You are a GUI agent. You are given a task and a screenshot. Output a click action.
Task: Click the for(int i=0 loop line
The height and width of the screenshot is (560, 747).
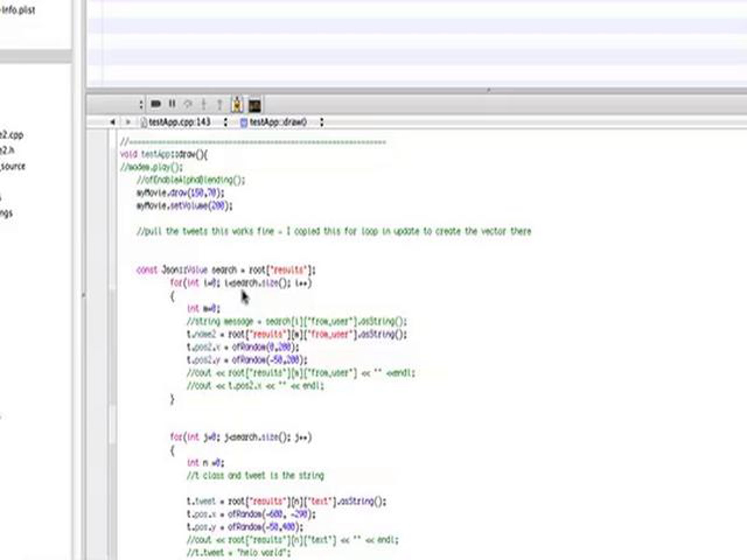[241, 283]
